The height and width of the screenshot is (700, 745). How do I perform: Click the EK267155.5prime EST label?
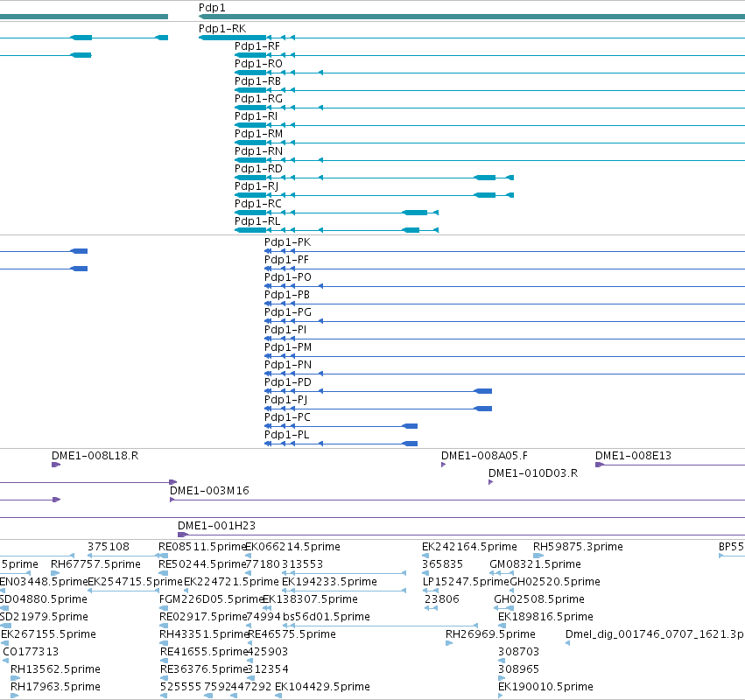pos(48,634)
